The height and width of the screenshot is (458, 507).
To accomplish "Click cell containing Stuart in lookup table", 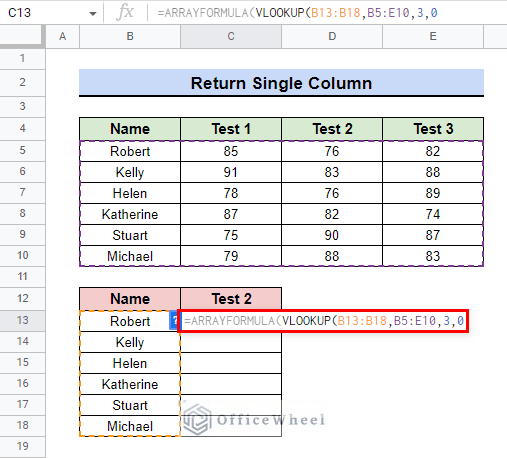I will tap(130, 405).
